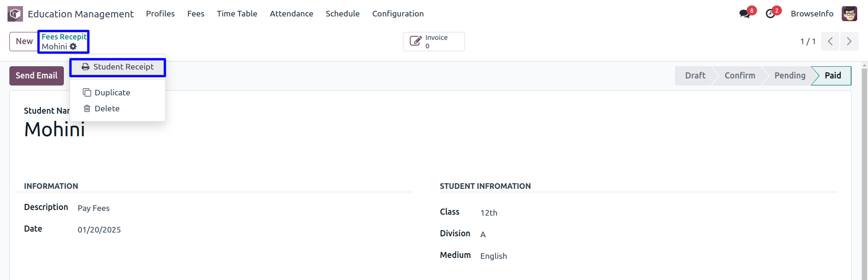The width and height of the screenshot is (868, 280).
Task: Click the BrowseInfo user avatar
Action: click(849, 14)
